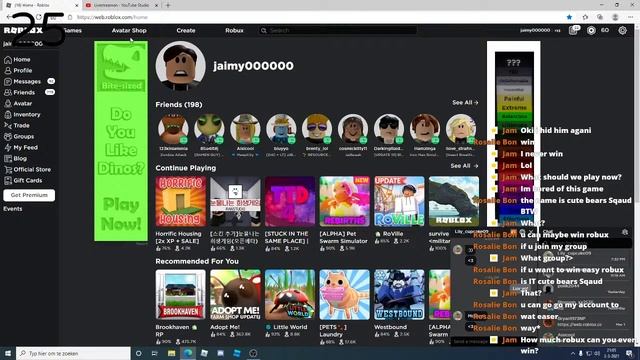
Task: Open the Windows notification center icon
Action: pyautogui.click(x=629, y=353)
